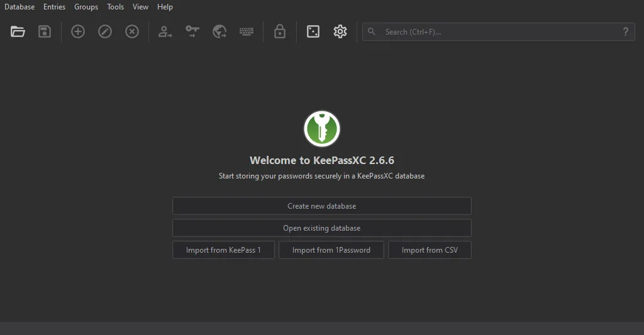Click the Save Database disk icon

pos(45,31)
